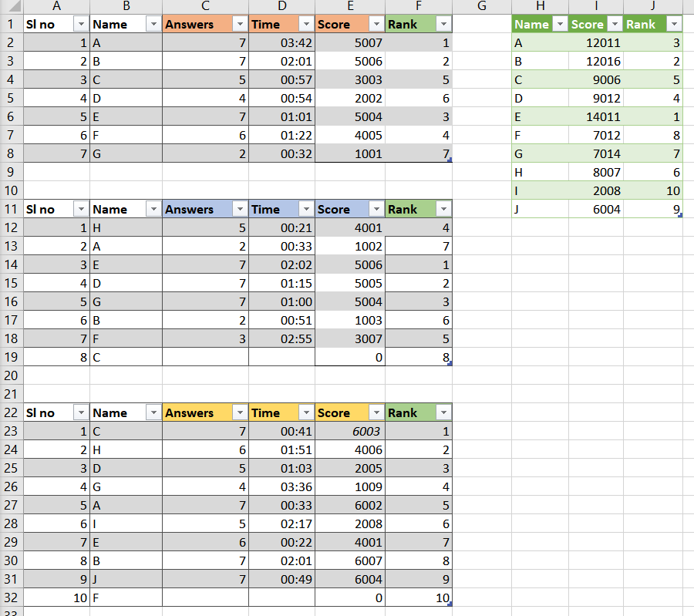Open Time filter dropdown in row 11
This screenshot has height=616, width=694.
pyautogui.click(x=306, y=209)
